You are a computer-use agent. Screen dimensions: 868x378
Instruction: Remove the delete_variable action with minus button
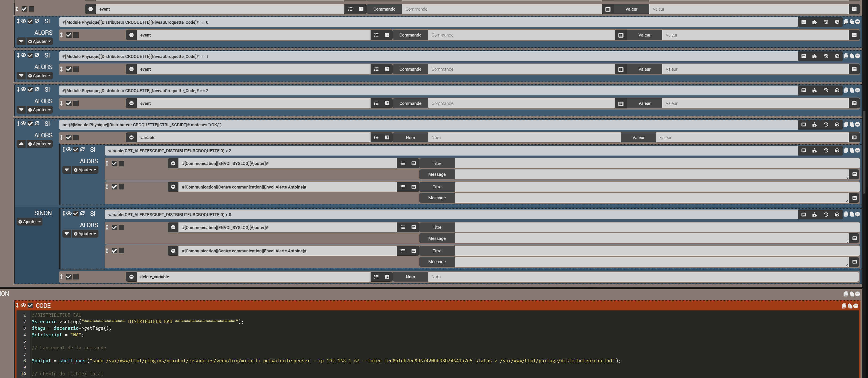pos(131,277)
